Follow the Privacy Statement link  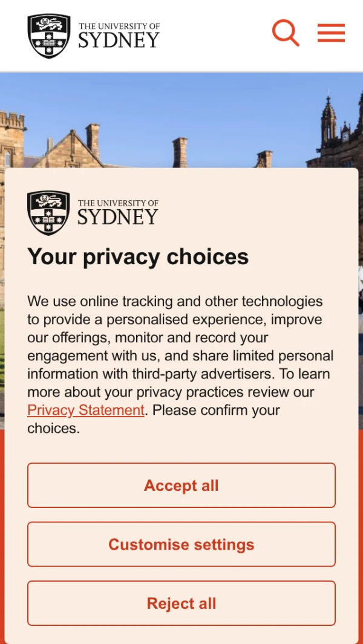click(x=86, y=410)
